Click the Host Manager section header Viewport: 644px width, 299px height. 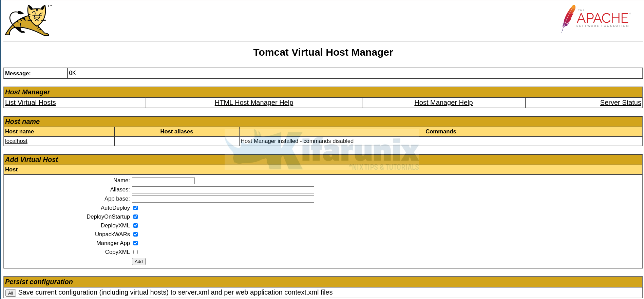pos(323,92)
